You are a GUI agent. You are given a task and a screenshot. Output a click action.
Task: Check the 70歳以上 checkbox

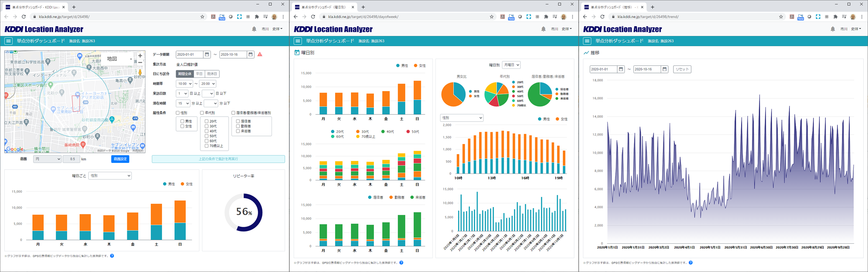[x=207, y=146]
